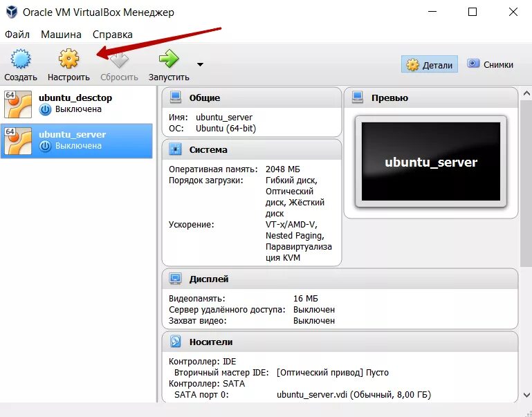This screenshot has height=417, width=532.
Task: Click the Носители disk icon
Action: (x=176, y=342)
